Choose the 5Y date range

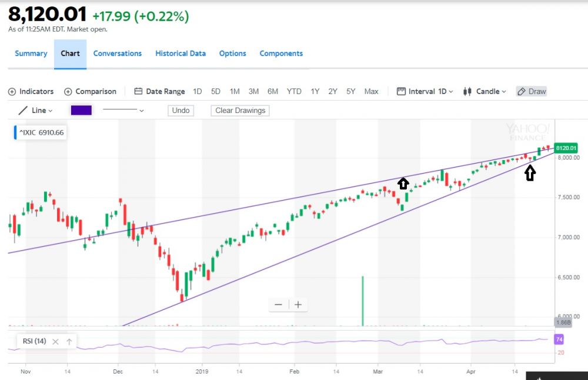351,92
